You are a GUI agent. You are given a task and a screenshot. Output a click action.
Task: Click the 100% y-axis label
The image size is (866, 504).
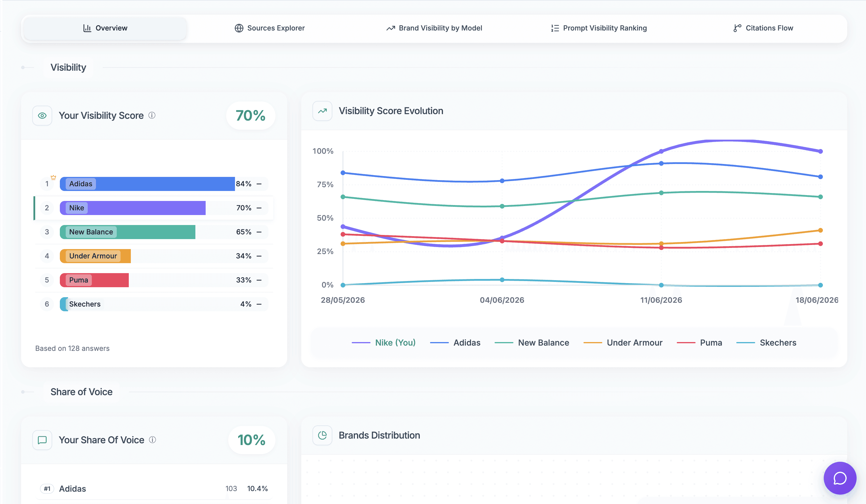pyautogui.click(x=323, y=151)
